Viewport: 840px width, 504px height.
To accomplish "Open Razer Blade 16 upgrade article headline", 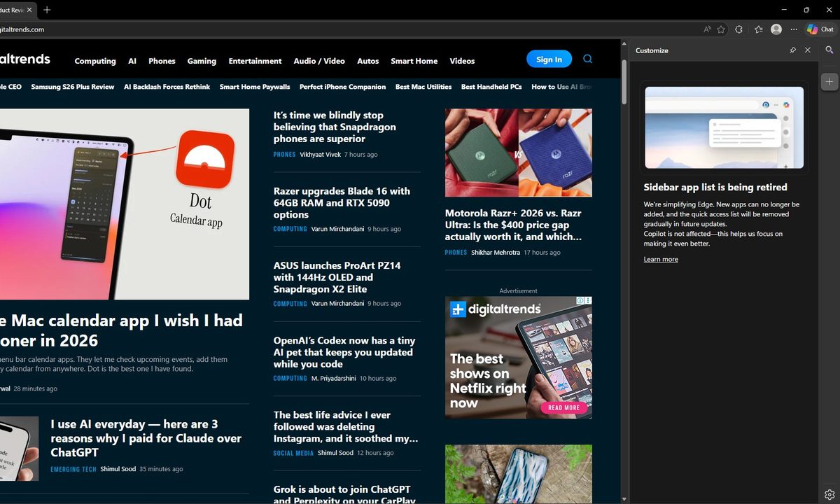I will (x=342, y=202).
